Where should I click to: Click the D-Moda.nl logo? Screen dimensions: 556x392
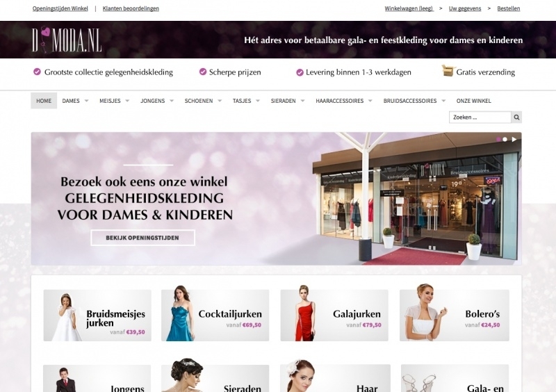point(67,40)
